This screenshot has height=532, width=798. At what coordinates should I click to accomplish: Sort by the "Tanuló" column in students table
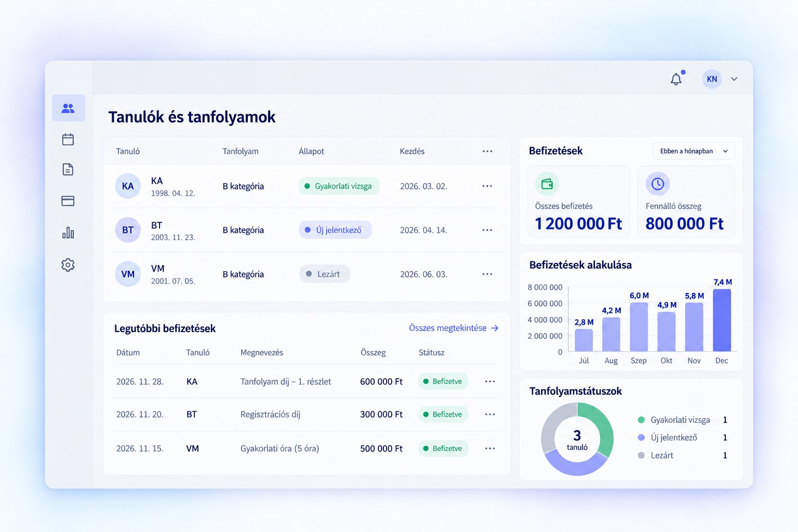click(x=128, y=151)
